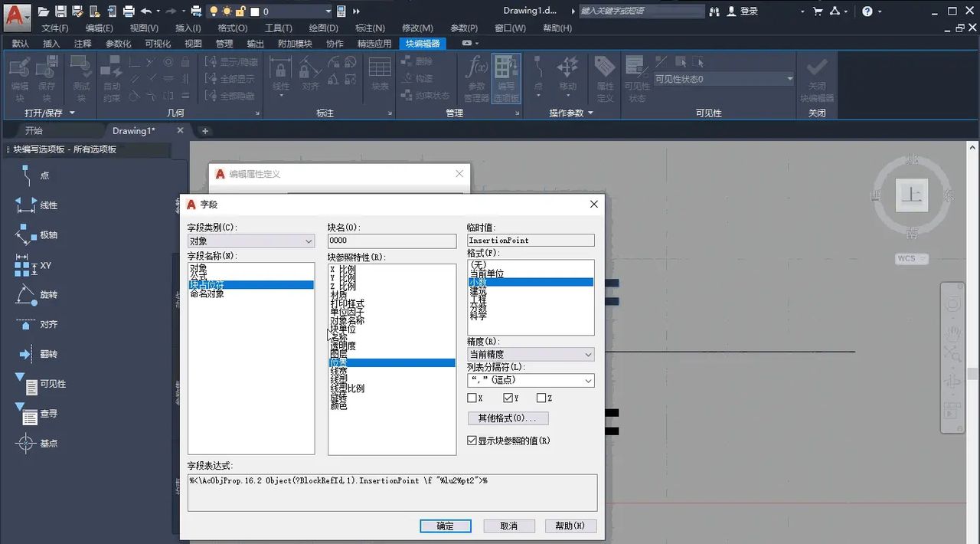Click the layer lock icon in title bar
The height and width of the screenshot is (544, 980).
pyautogui.click(x=240, y=11)
